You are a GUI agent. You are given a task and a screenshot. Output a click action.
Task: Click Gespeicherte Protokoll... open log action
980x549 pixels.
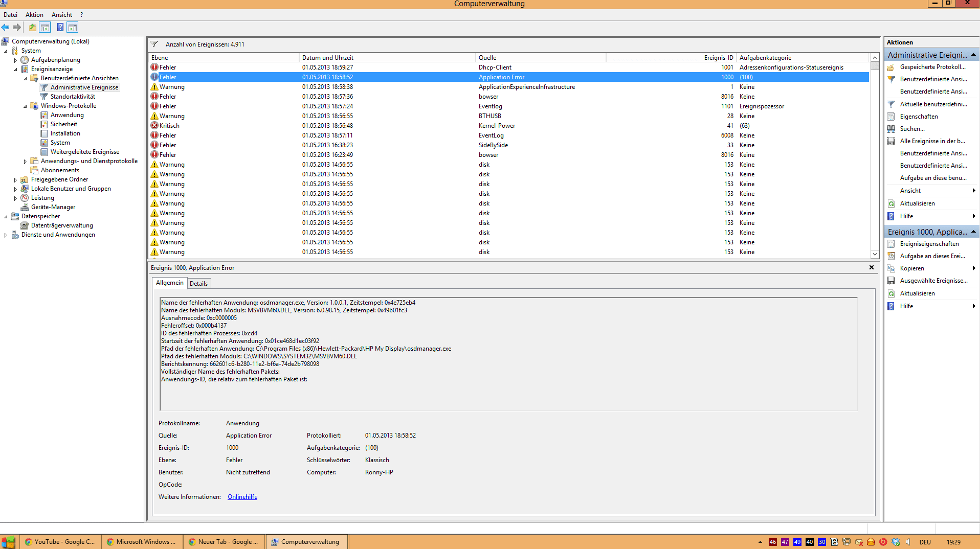pos(932,67)
